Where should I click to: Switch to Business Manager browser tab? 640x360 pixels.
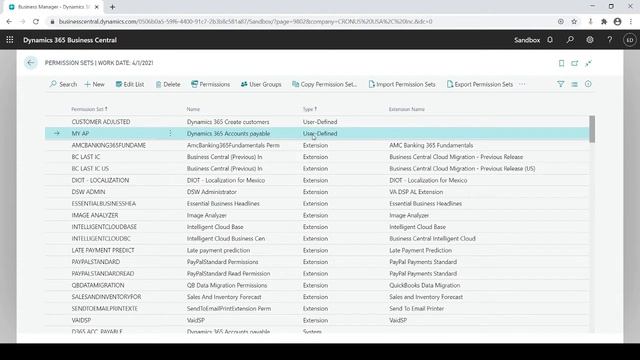tap(53, 7)
